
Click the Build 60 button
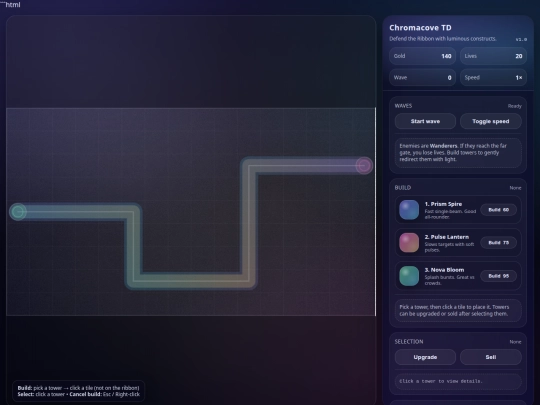tap(498, 210)
